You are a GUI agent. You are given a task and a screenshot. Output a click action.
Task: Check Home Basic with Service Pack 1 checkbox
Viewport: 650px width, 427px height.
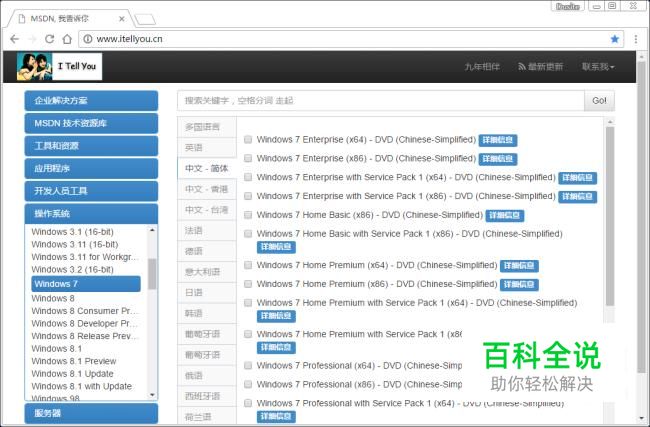coord(248,234)
